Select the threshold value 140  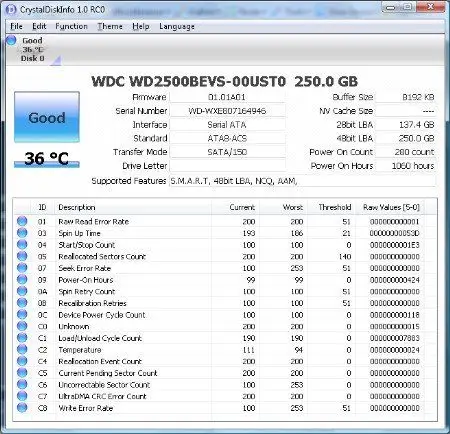click(345, 256)
